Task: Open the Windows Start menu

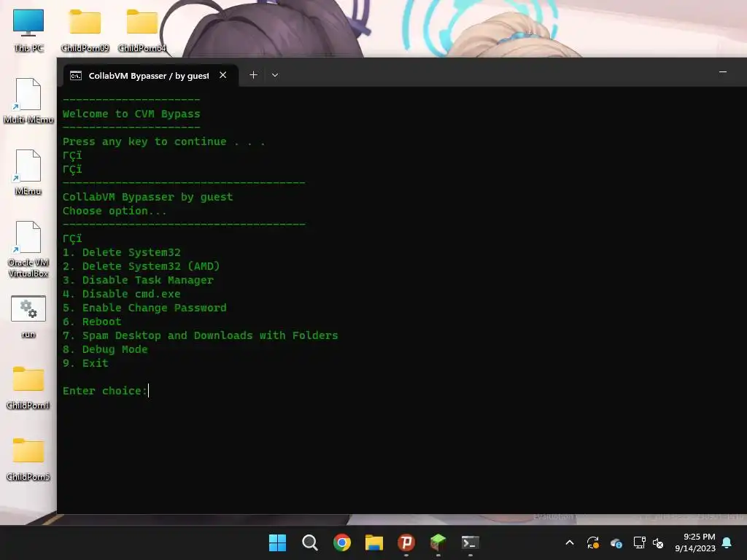Action: [x=277, y=542]
